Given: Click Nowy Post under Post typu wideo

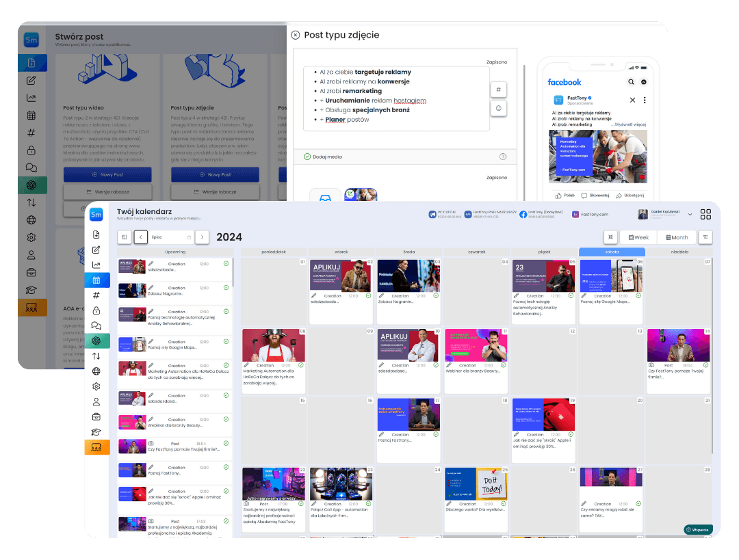Looking at the screenshot, I should point(107,175).
